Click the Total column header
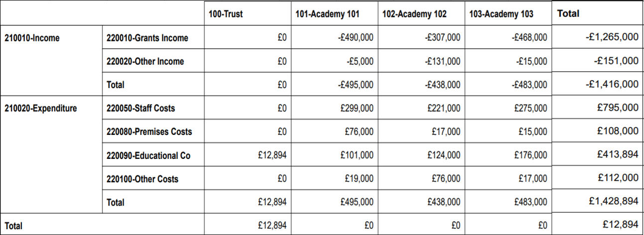The height and width of the screenshot is (235, 644). (x=568, y=14)
